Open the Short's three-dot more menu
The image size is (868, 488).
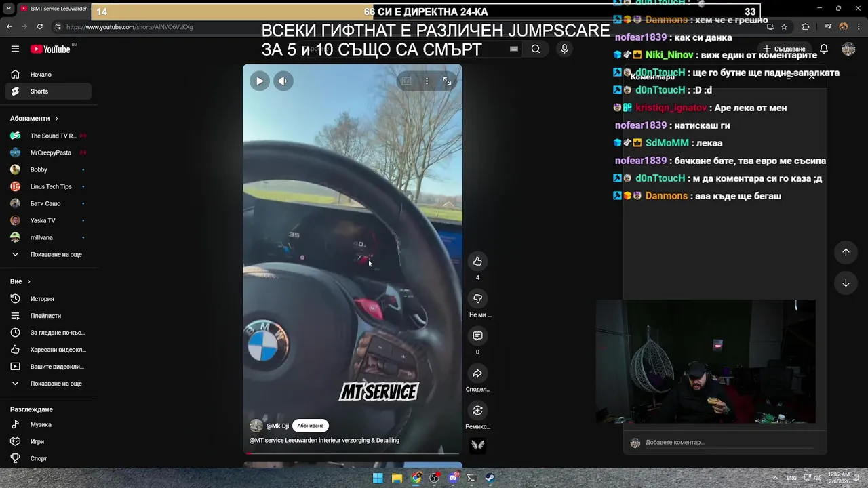pos(427,81)
